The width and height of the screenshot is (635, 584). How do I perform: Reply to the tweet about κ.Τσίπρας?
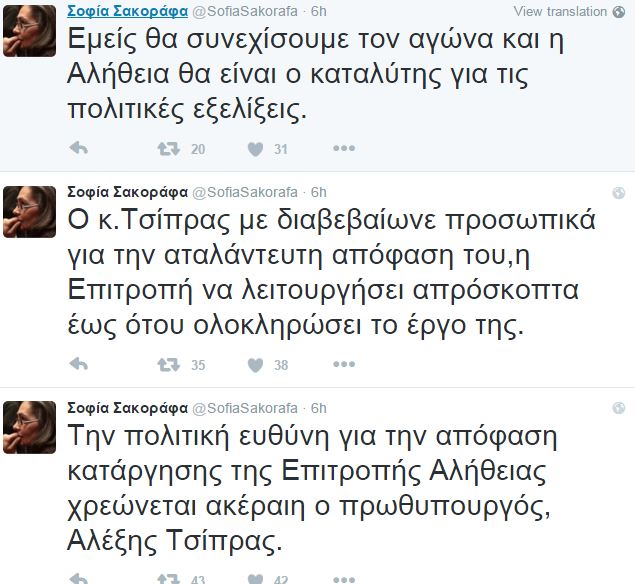click(x=80, y=365)
